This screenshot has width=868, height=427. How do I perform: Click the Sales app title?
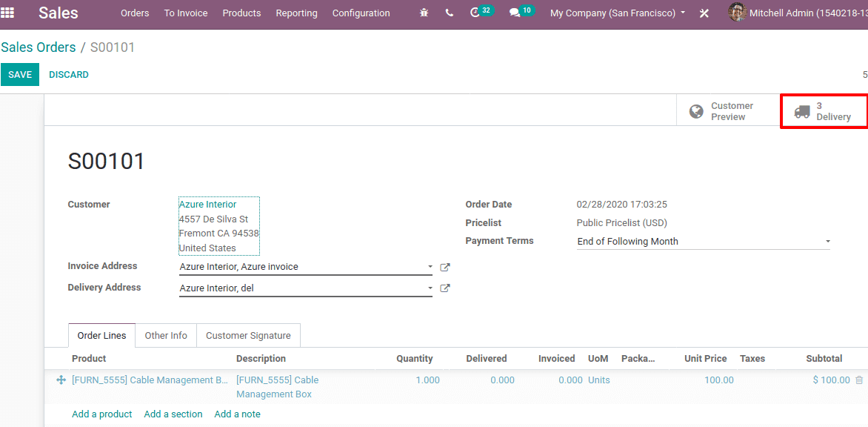coord(59,13)
